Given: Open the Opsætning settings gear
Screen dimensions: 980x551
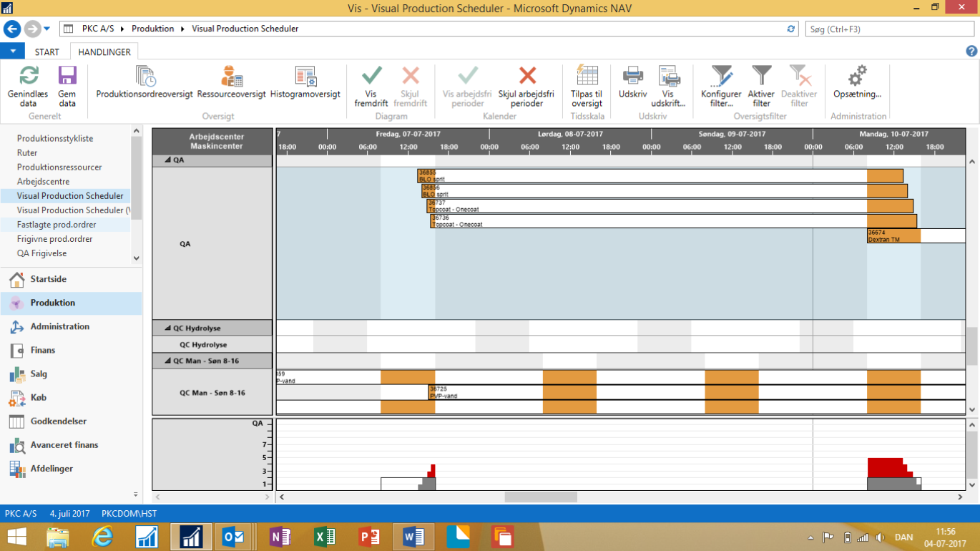Looking at the screenshot, I should point(857,77).
